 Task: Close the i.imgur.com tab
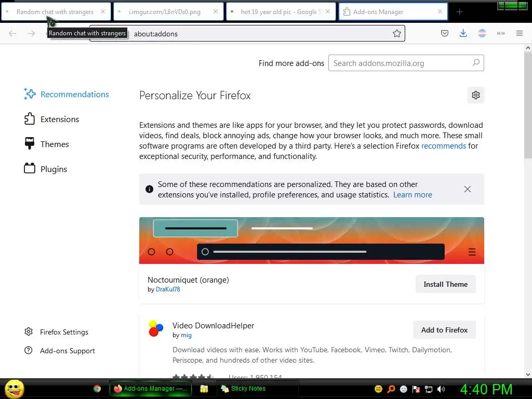tap(216, 11)
